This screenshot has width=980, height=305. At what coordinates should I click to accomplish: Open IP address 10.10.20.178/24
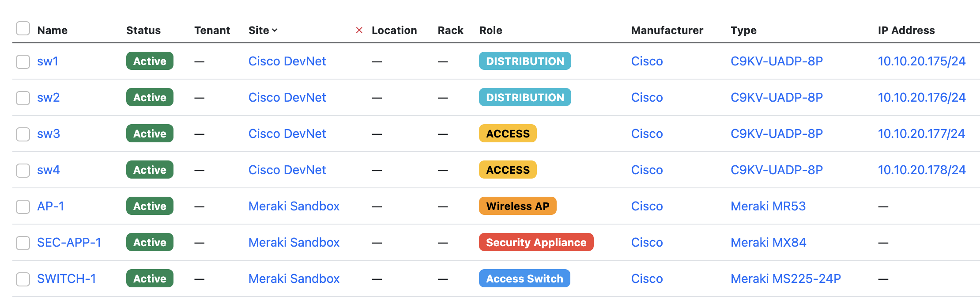click(x=921, y=170)
